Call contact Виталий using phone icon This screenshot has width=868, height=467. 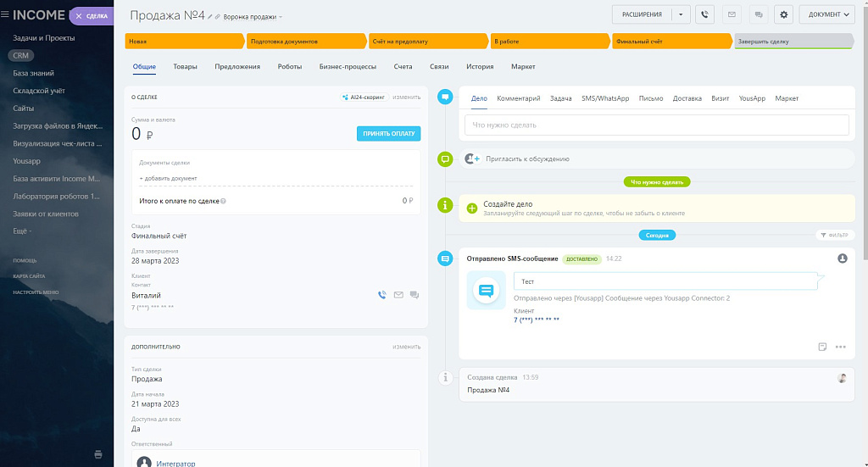[382, 295]
